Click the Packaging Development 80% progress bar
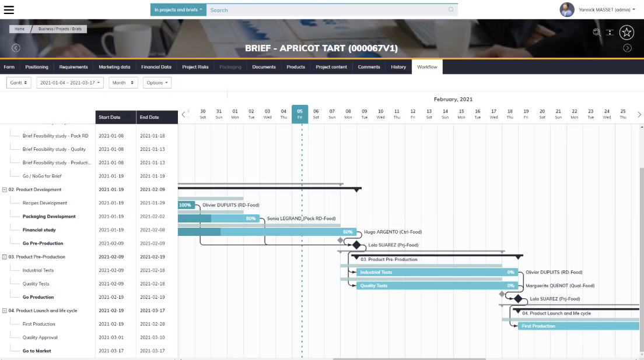Screen dimensions: 644x360 219,218
